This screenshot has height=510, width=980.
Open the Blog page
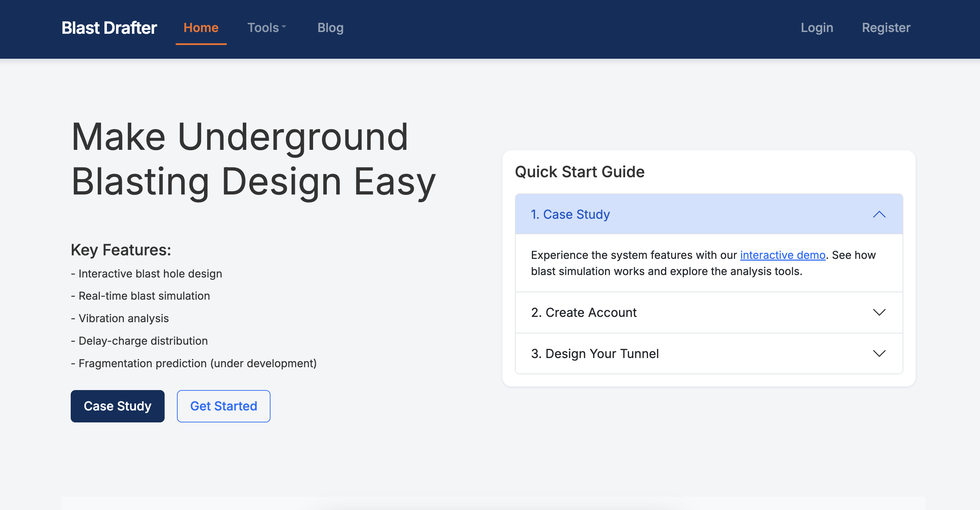pyautogui.click(x=330, y=28)
